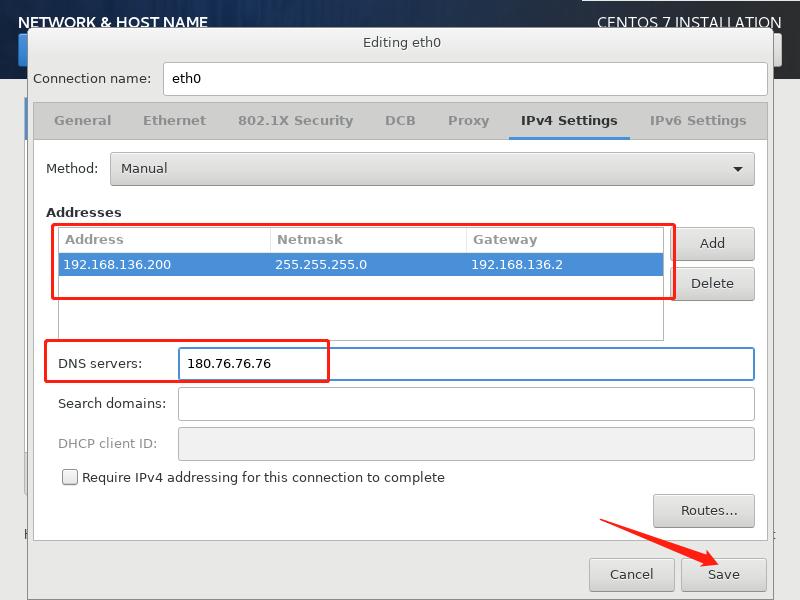Save the eth0 connection settings

724,574
